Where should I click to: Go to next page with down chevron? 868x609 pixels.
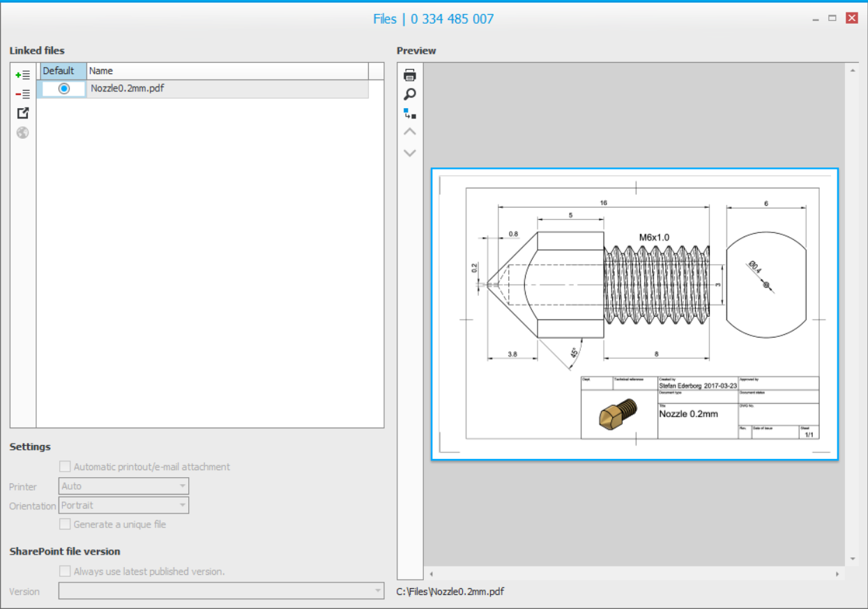click(410, 153)
